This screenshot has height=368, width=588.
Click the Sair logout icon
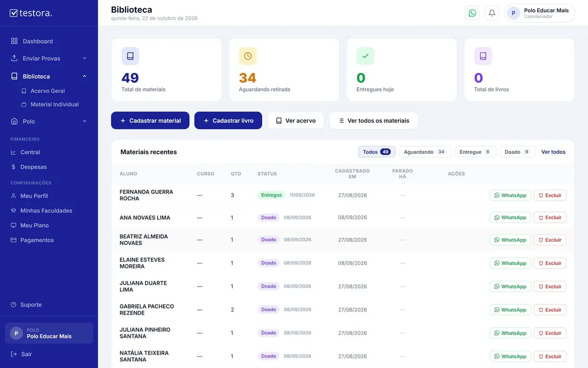click(14, 354)
